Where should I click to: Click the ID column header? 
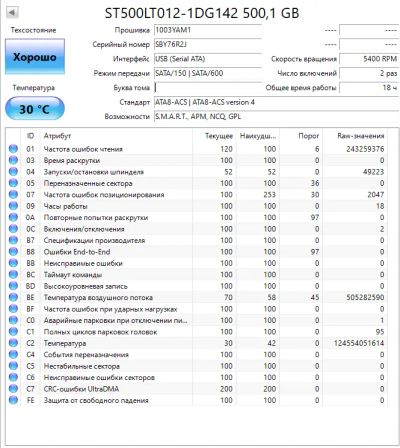[x=30, y=136]
